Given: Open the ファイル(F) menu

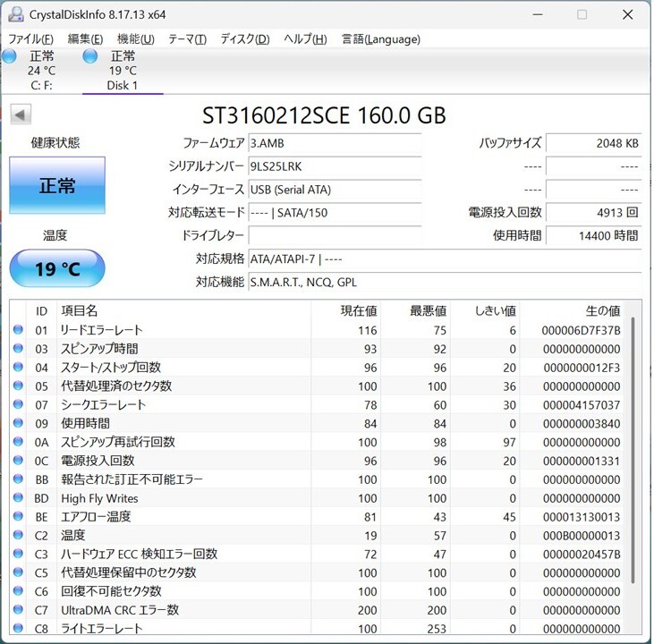Looking at the screenshot, I should [30, 39].
